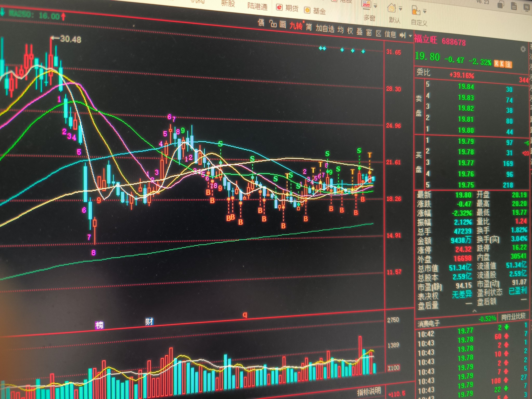This screenshot has width=532, height=399.
Task: Toggle the 简 simplified view
Action: coord(309,27)
